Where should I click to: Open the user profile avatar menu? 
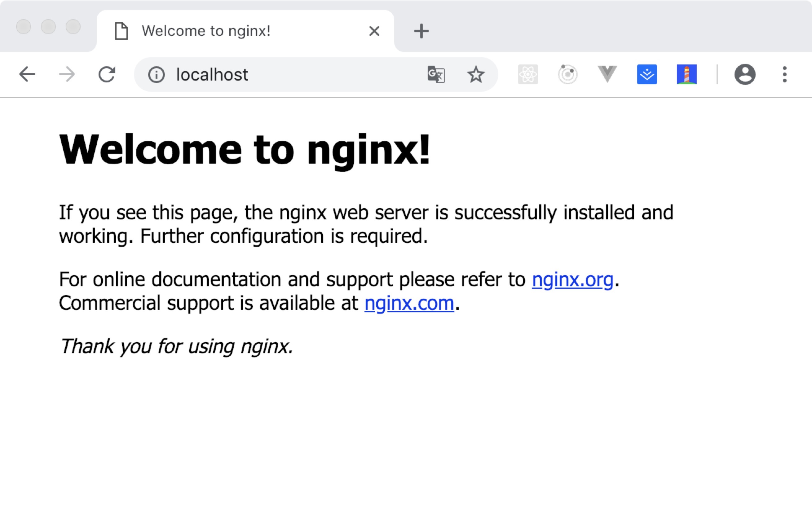pos(744,74)
